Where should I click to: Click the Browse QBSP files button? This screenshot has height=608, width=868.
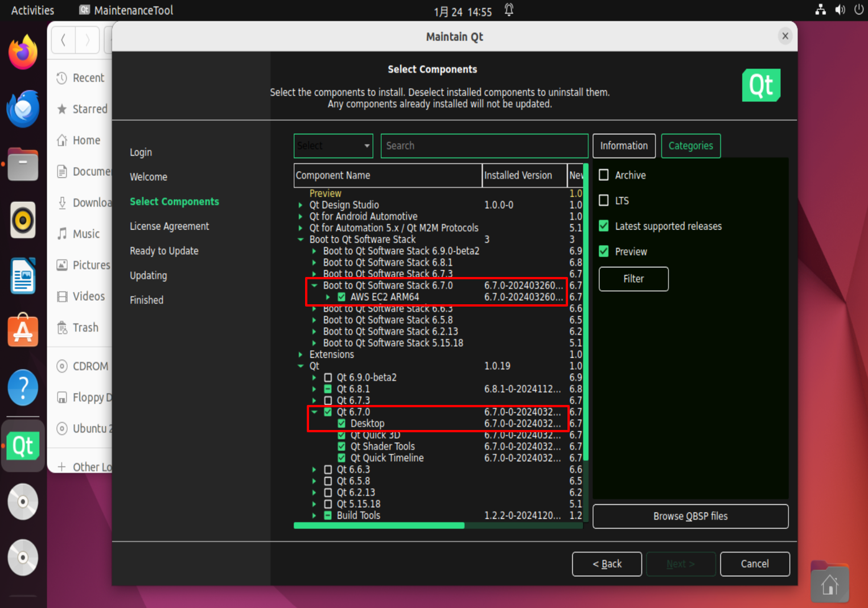tap(690, 516)
